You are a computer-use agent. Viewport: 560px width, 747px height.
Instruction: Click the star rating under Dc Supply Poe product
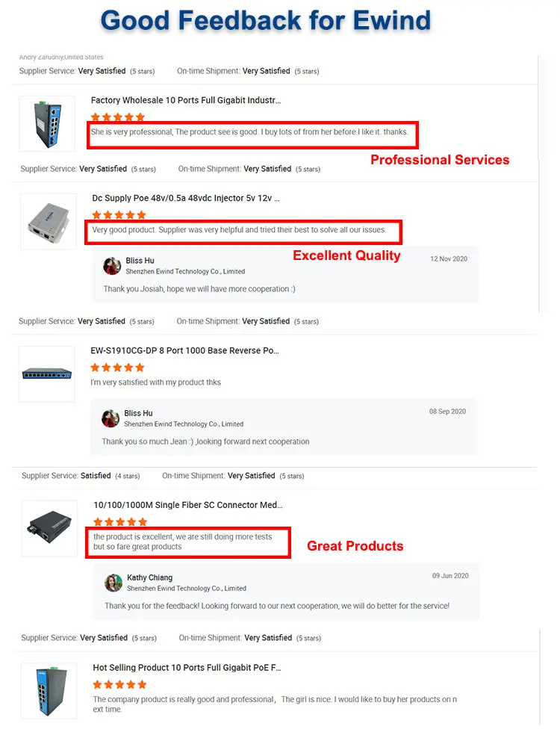pos(119,215)
